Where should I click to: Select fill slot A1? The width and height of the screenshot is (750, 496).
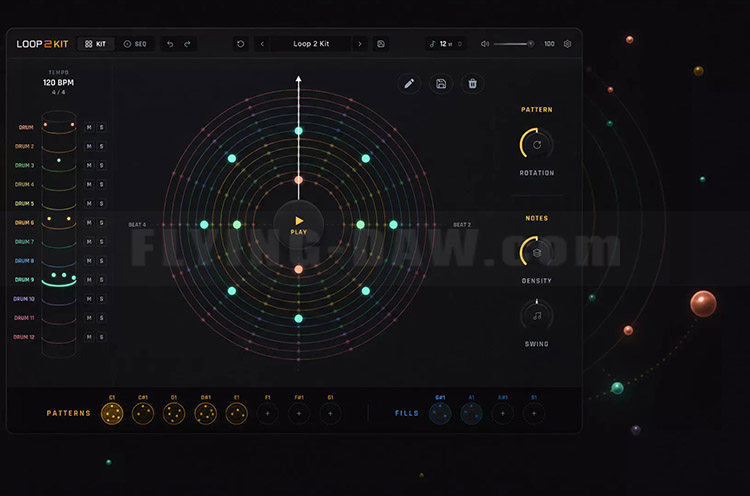(x=471, y=414)
